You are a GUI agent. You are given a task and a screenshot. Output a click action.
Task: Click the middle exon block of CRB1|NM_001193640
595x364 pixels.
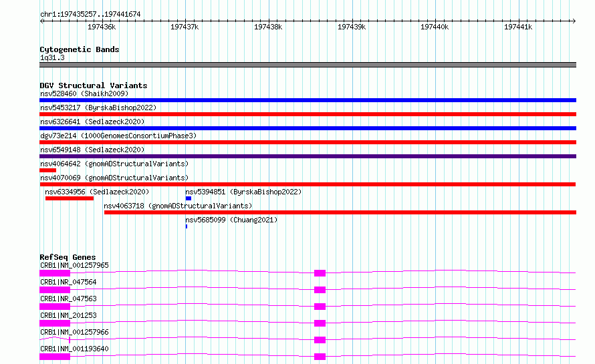(x=320, y=357)
